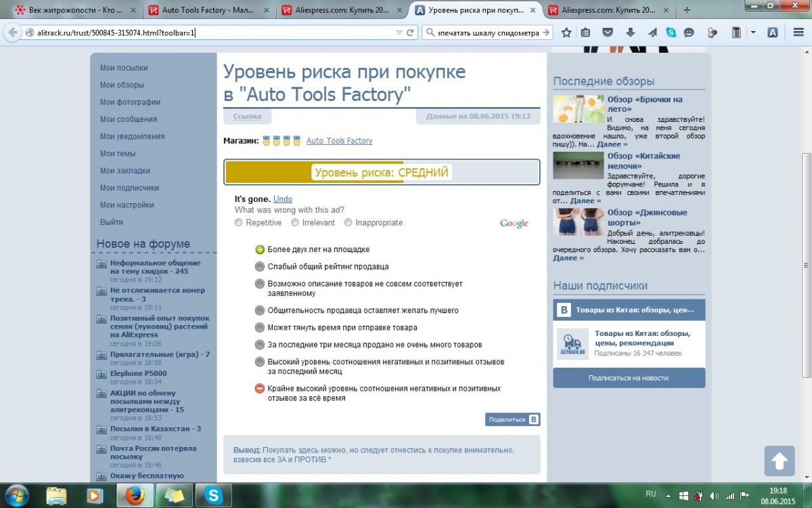
Task: Open the Мои посылки menu item
Action: pos(124,68)
